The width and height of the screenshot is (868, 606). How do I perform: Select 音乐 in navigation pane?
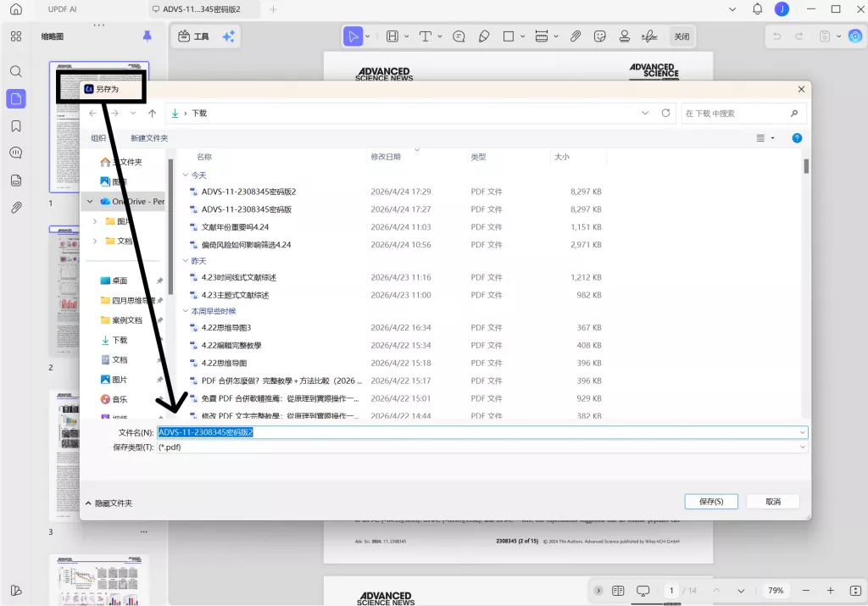coord(120,399)
